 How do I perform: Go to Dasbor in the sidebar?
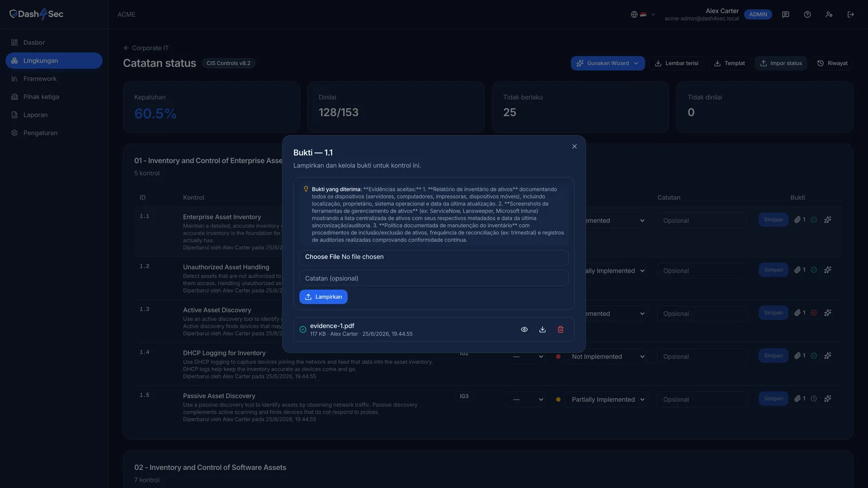point(54,43)
